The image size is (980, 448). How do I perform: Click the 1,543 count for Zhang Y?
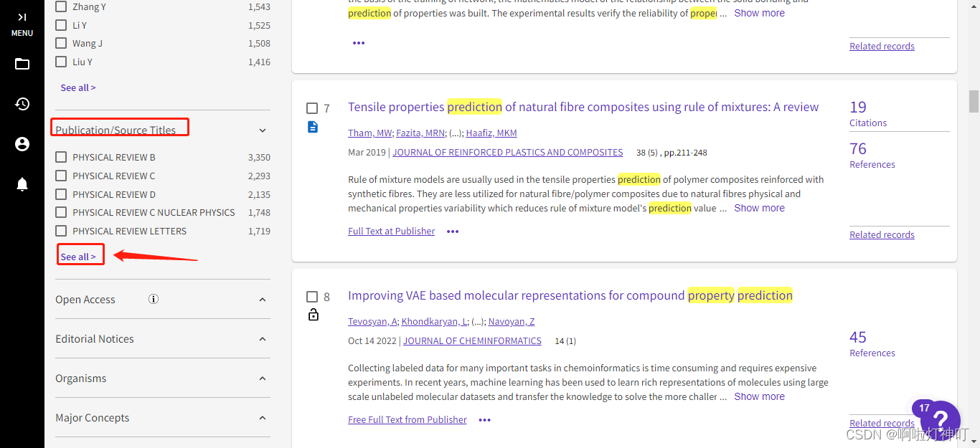pyautogui.click(x=259, y=6)
